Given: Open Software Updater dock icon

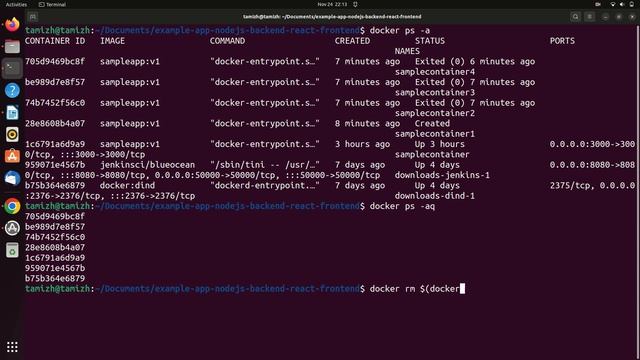Looking at the screenshot, I should pyautogui.click(x=12, y=228).
